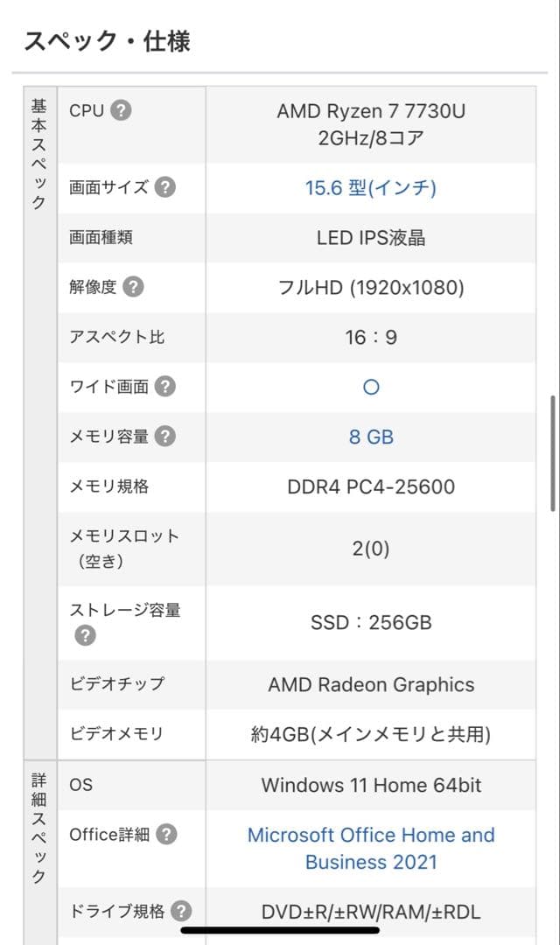Viewport: 560px width, 945px height.
Task: Open the 15.6 型(インチ) link
Action: click(372, 187)
